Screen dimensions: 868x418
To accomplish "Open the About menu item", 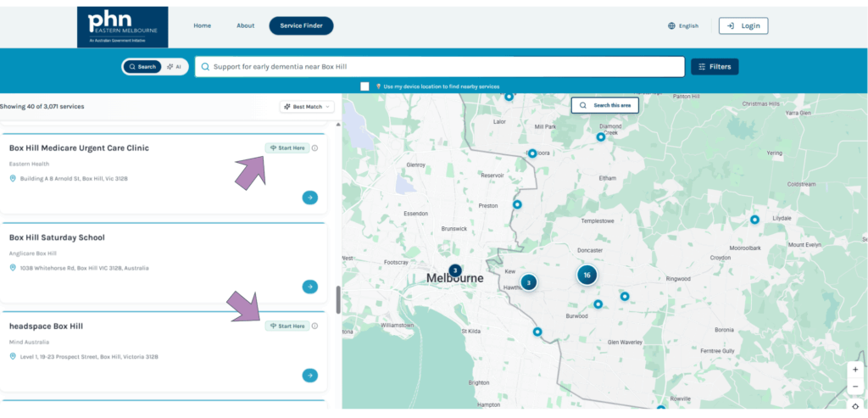I will 246,26.
